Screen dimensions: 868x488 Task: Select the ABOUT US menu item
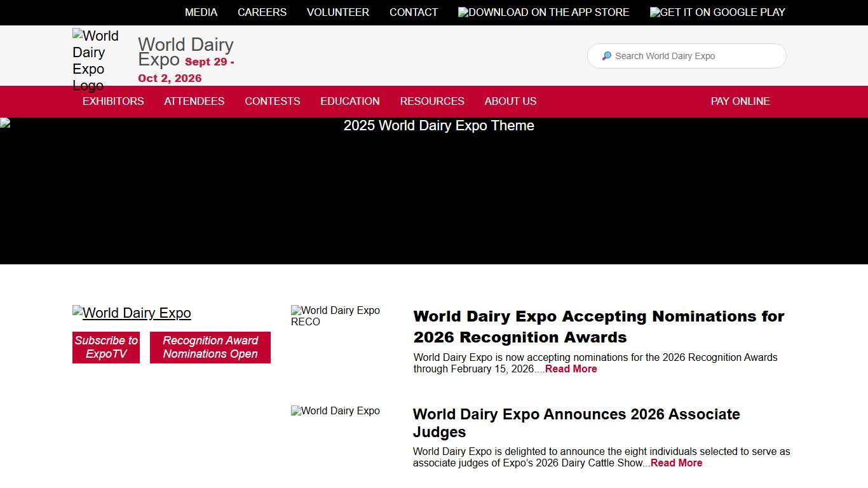coord(510,101)
